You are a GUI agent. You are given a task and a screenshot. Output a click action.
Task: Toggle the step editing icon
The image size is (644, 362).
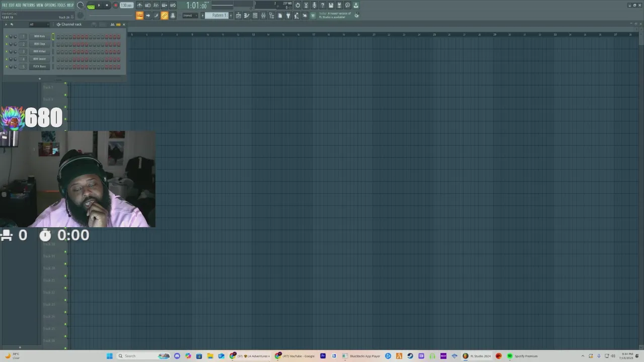click(x=156, y=16)
